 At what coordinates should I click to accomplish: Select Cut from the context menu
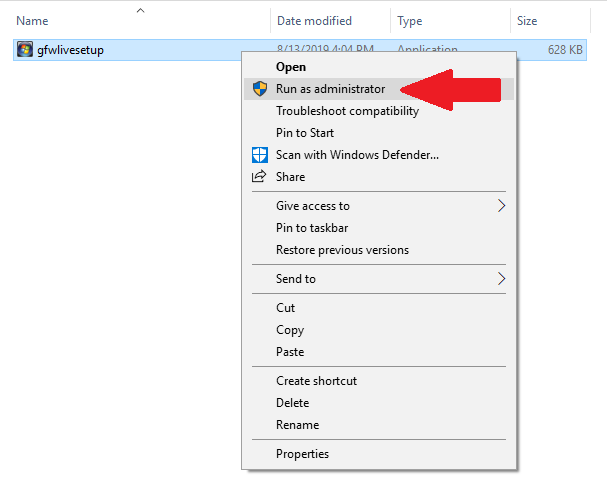286,308
